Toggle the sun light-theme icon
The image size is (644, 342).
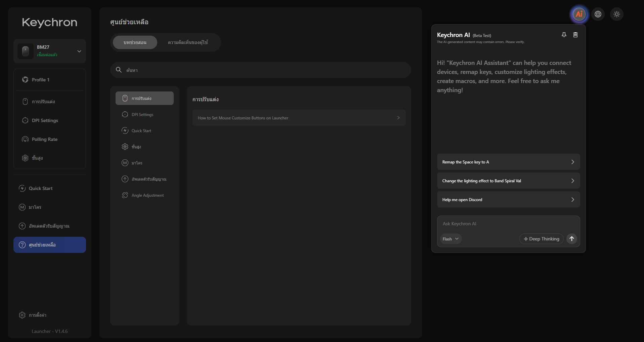[x=617, y=14]
